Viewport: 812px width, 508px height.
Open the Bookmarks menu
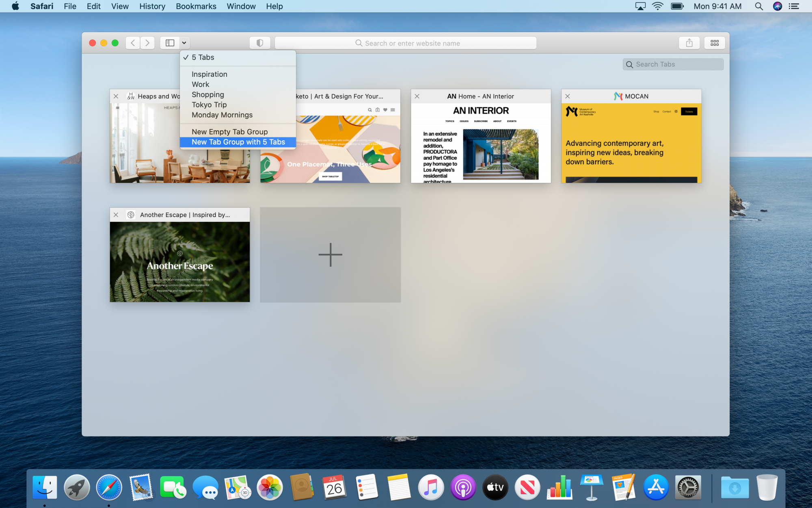196,6
